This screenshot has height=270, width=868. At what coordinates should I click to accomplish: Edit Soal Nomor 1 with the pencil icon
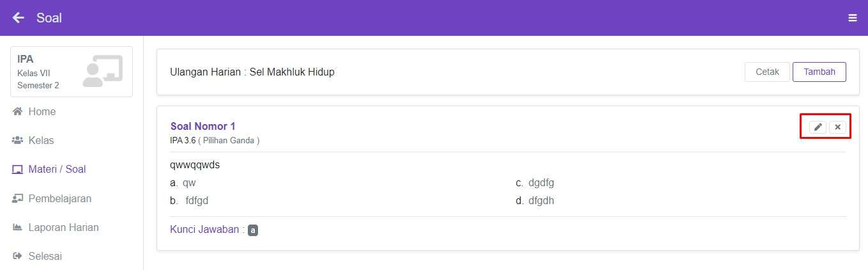[818, 127]
